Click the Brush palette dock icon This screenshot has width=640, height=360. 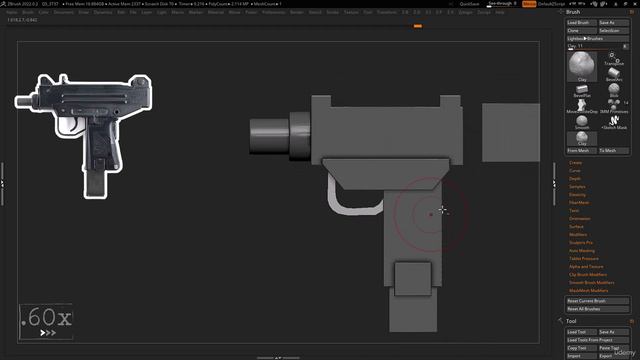point(632,12)
